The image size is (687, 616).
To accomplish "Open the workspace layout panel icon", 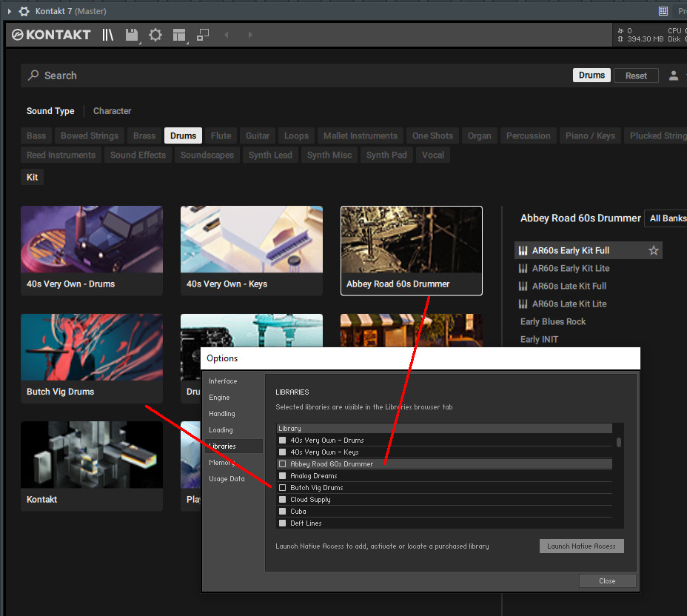I will tap(179, 35).
